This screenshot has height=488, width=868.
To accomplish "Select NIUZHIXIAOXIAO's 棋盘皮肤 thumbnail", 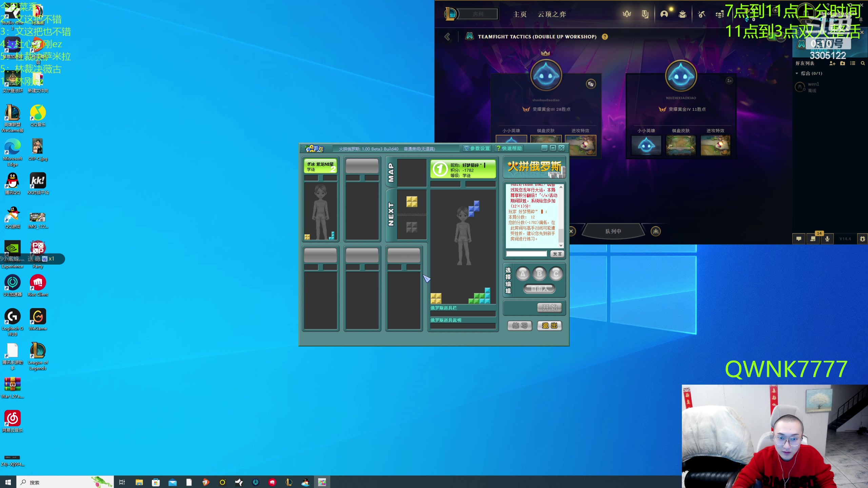I will [681, 145].
